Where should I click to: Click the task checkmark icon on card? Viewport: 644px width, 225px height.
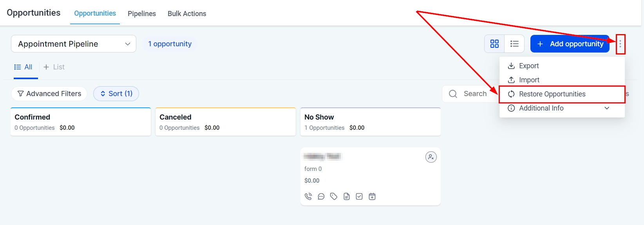point(359,196)
